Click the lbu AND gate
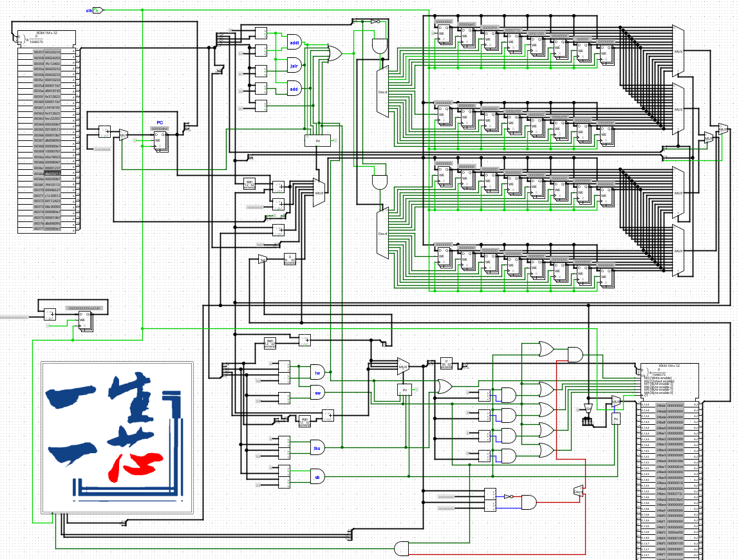 317,448
